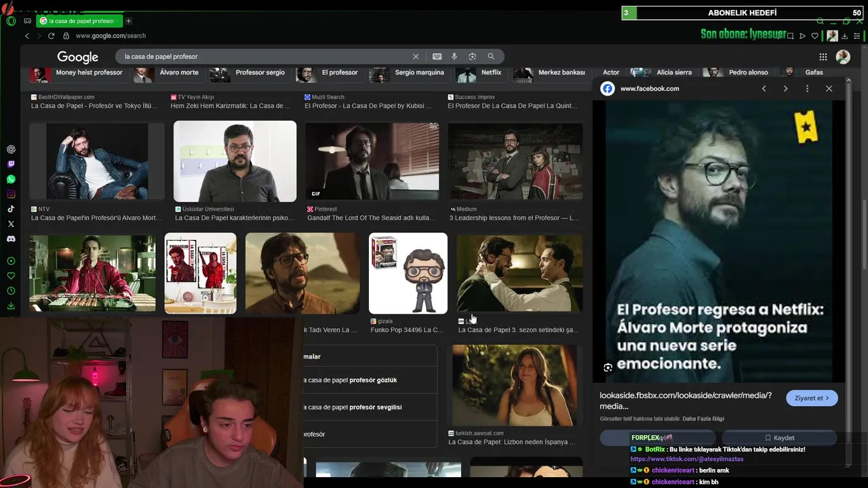868x488 pixels.
Task: Select the Netflix filter chip
Action: (479, 73)
